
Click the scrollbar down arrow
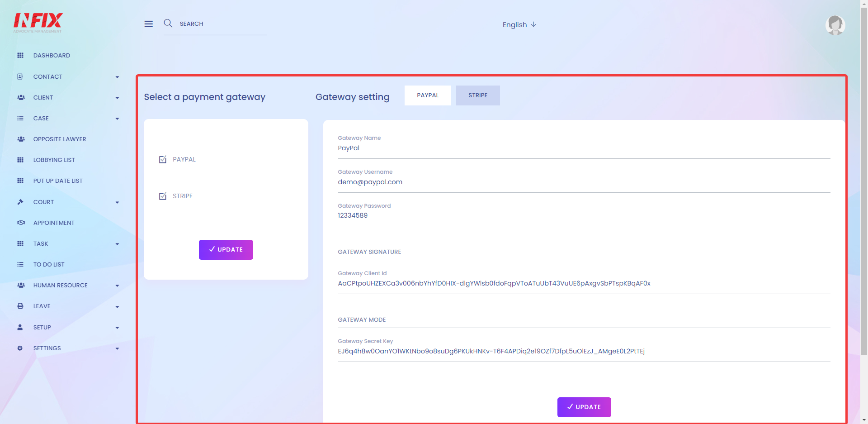click(864, 420)
